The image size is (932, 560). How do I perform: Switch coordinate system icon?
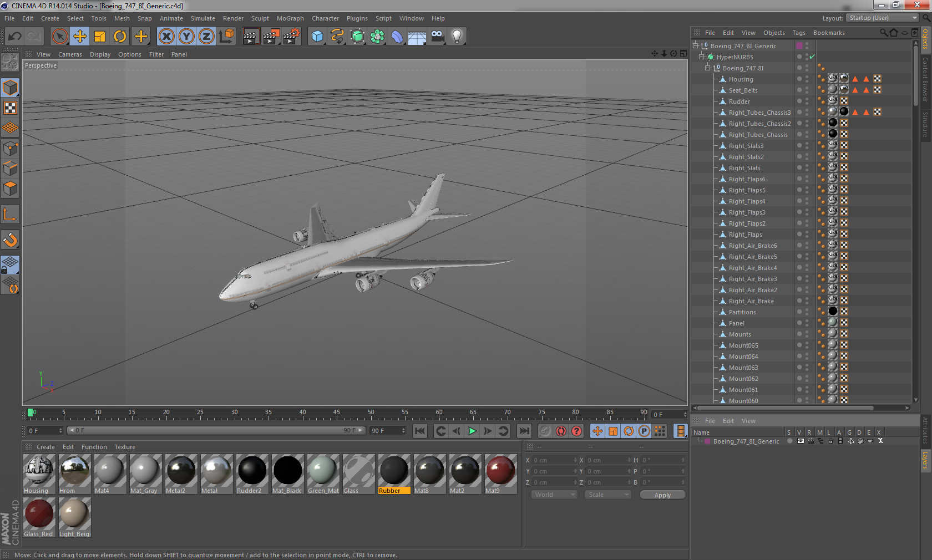(x=226, y=37)
